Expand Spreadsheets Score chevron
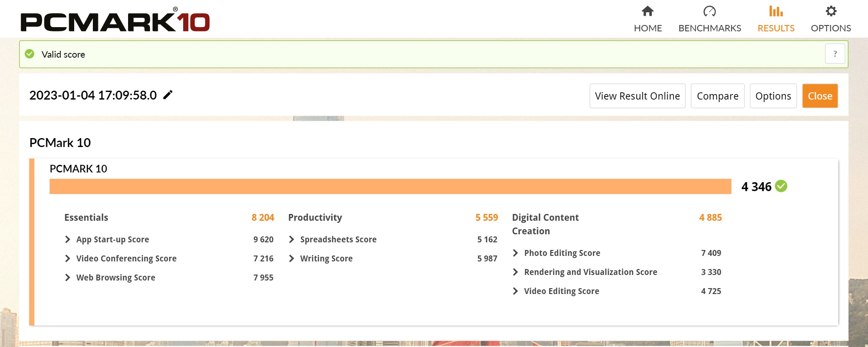The image size is (868, 347). click(291, 239)
